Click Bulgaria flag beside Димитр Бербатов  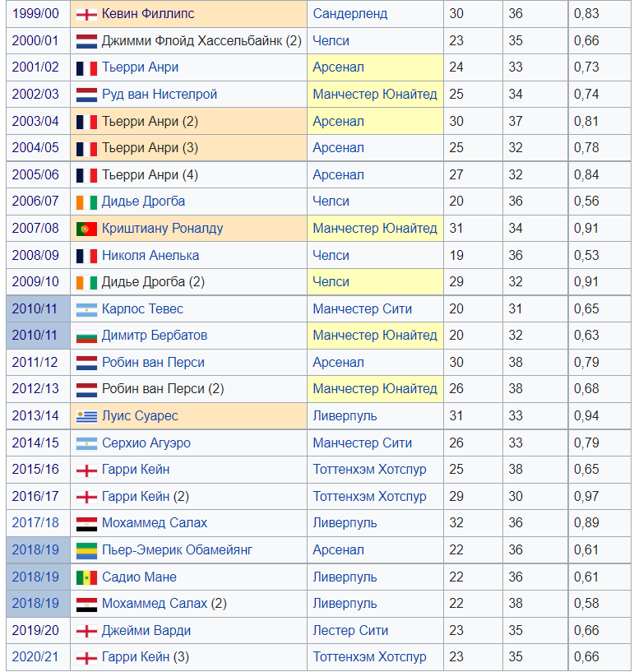click(86, 336)
